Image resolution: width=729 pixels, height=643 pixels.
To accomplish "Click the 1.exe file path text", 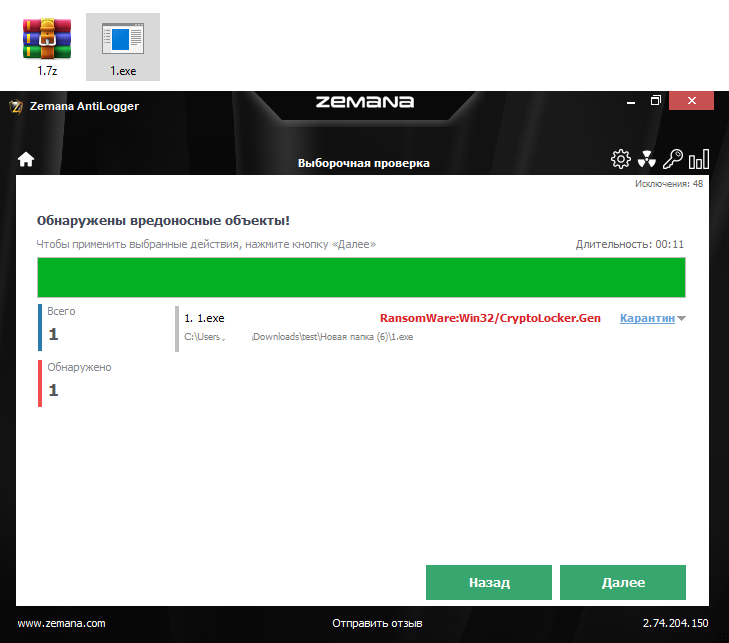I will 298,337.
